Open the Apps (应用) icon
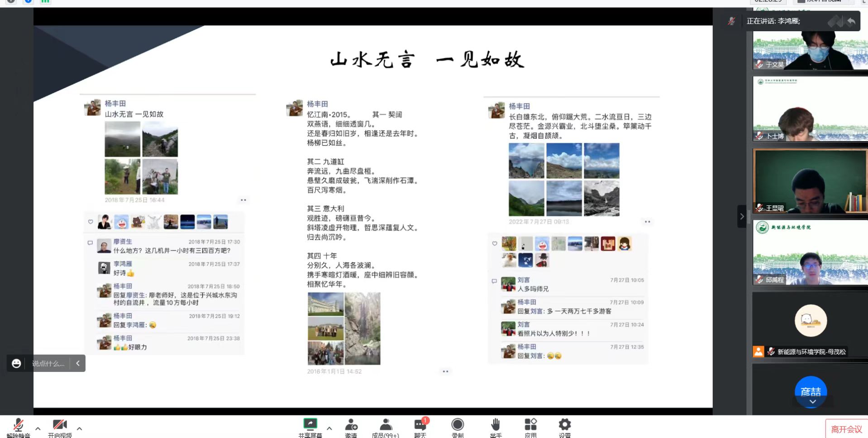 (530, 426)
